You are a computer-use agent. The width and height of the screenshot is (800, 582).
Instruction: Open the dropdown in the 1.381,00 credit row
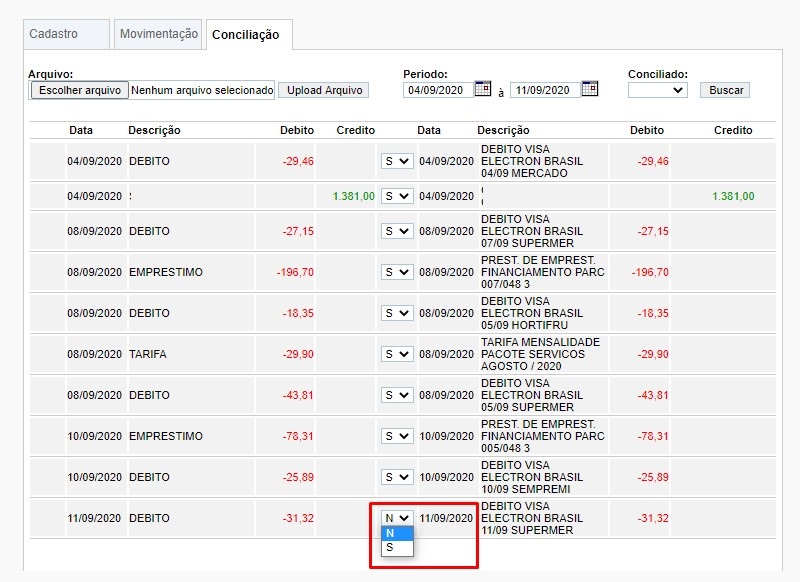[397, 196]
